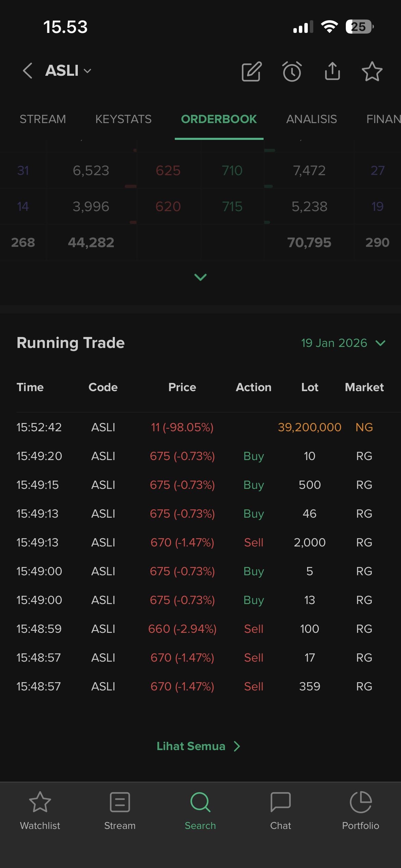This screenshot has width=401, height=868.
Task: Tap the share icon
Action: [332, 71]
